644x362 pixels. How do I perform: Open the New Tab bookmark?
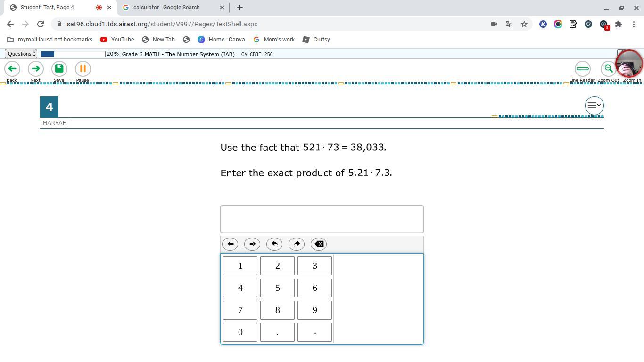point(158,40)
